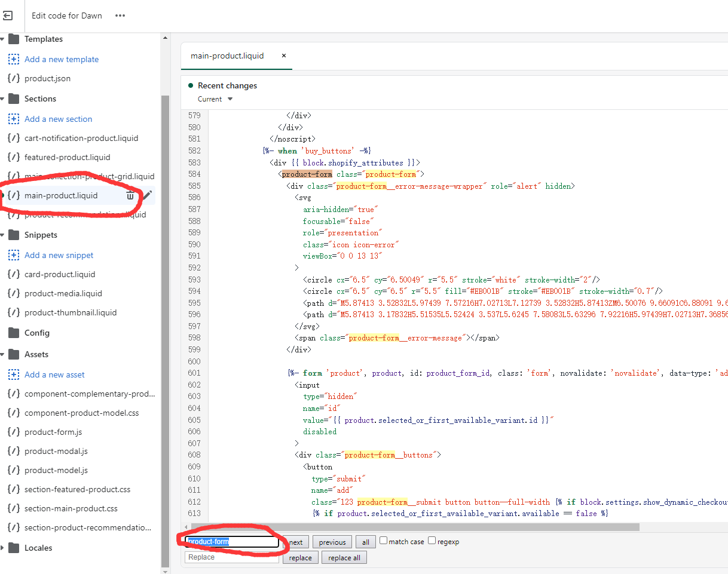728x574 pixels.
Task: Click the Add a new snippet plus icon
Action: [x=14, y=255]
